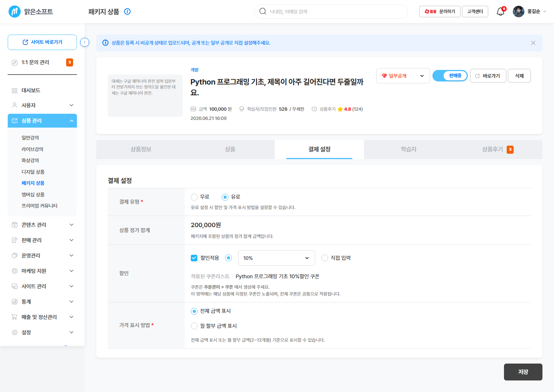Expand the 사용자 menu chevron

point(72,105)
